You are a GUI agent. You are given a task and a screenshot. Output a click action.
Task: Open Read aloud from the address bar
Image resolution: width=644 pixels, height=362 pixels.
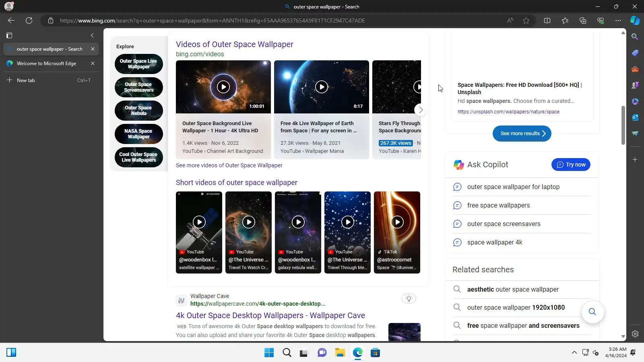click(510, 21)
